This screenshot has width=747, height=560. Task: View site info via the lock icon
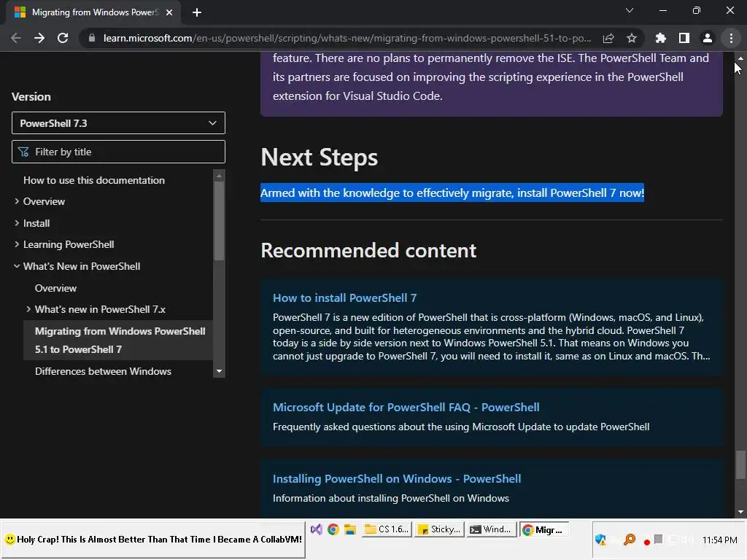point(92,38)
